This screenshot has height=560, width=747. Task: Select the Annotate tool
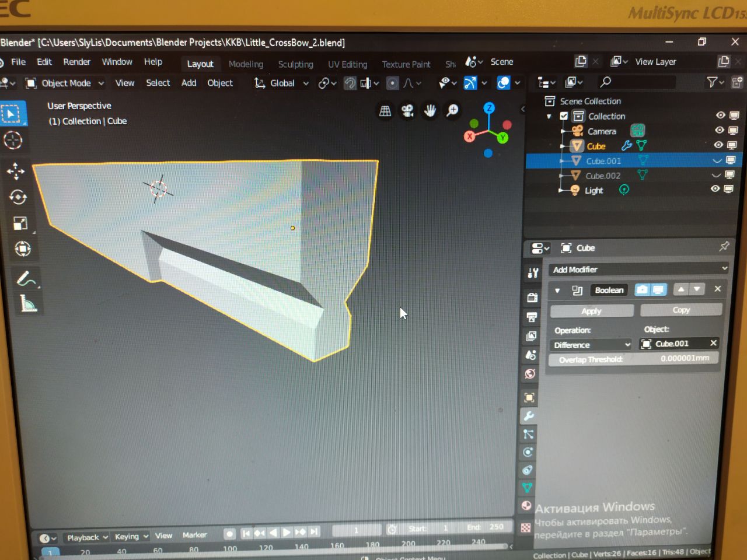(26, 279)
